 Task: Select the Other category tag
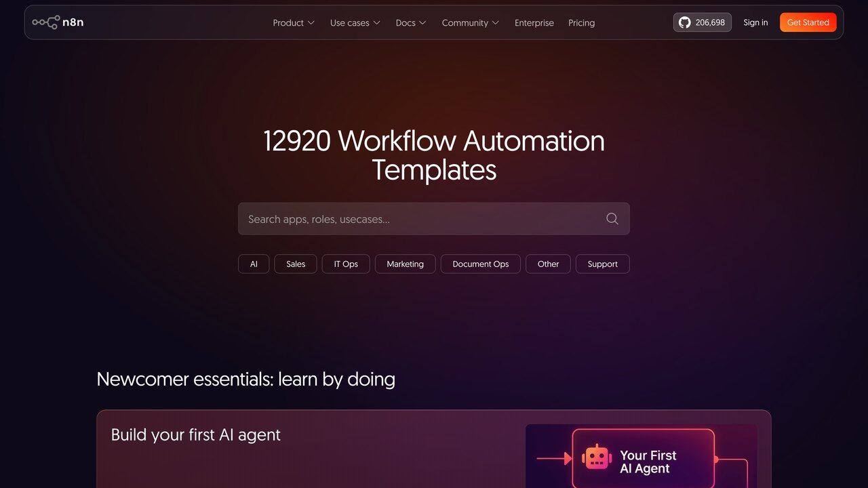click(548, 264)
